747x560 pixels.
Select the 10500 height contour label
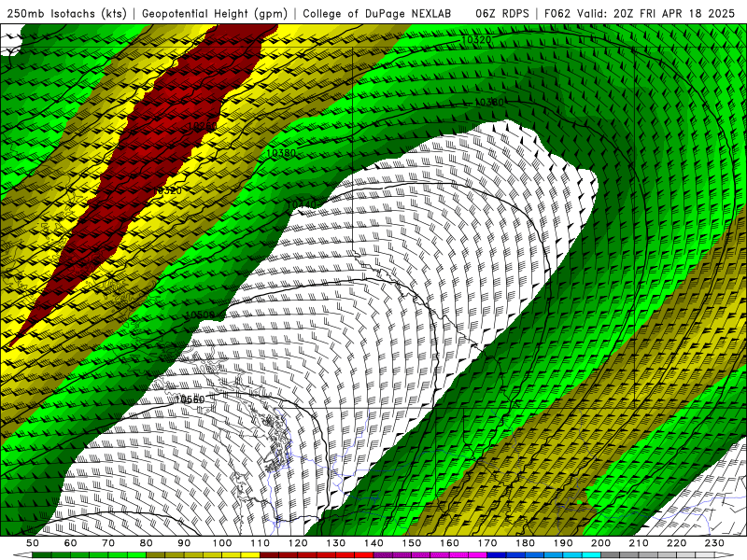point(200,315)
